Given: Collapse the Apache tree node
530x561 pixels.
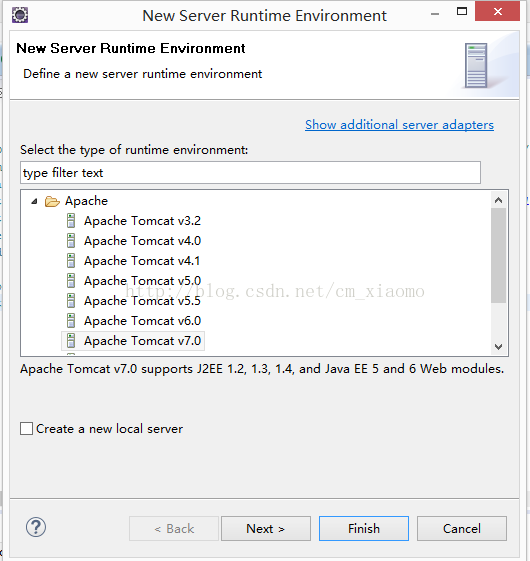Looking at the screenshot, I should 34,201.
